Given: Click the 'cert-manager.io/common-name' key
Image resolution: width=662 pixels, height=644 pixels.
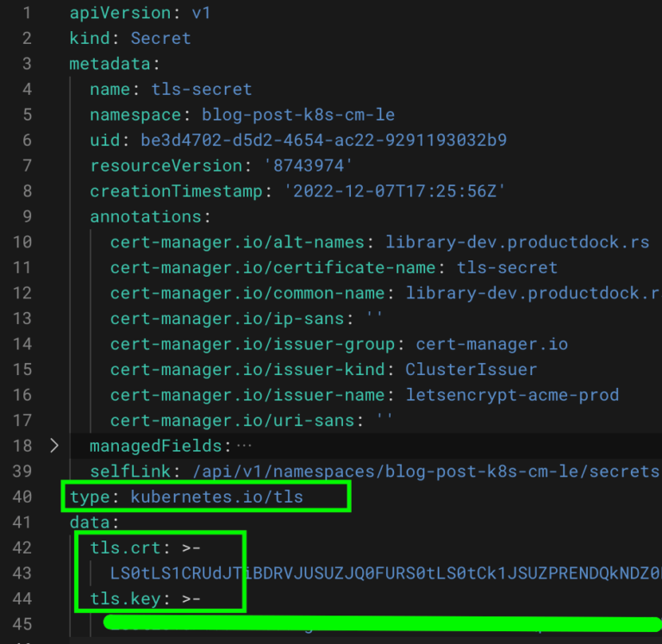Looking at the screenshot, I should (x=247, y=293).
